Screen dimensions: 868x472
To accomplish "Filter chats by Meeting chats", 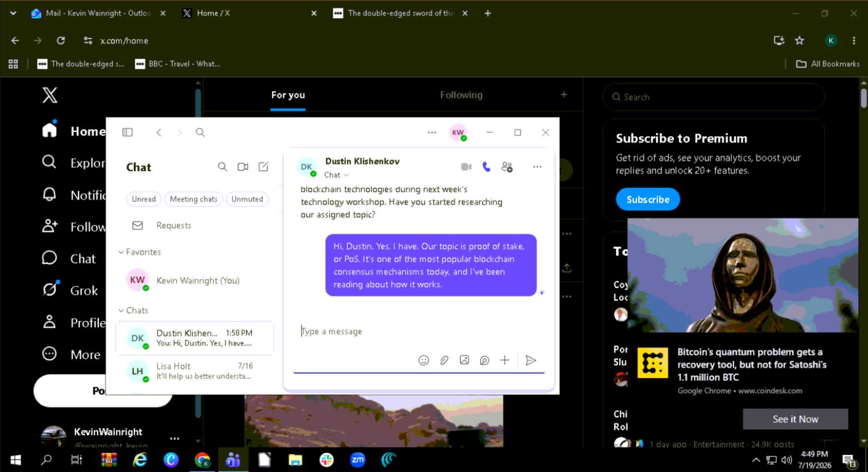I will point(193,199).
